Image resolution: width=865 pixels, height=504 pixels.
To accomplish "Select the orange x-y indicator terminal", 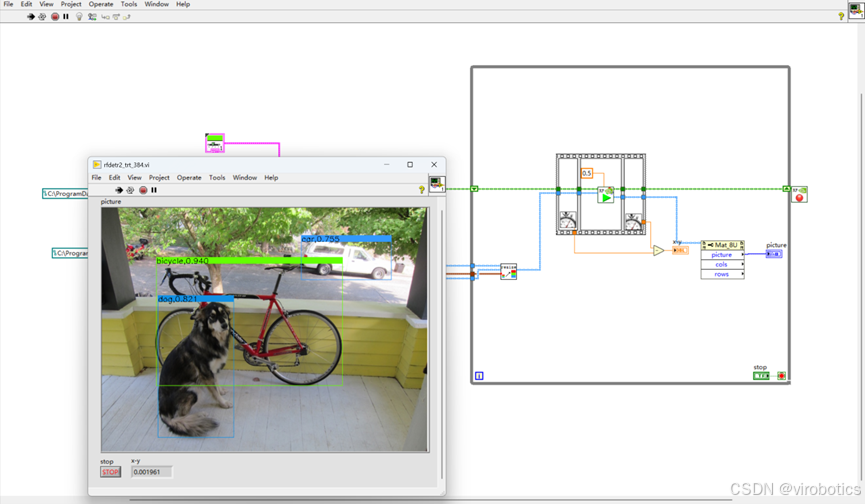I will point(680,250).
